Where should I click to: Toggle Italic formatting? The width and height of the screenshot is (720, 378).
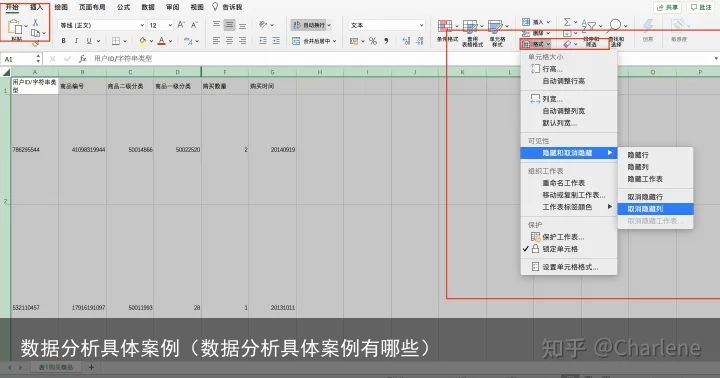point(76,41)
